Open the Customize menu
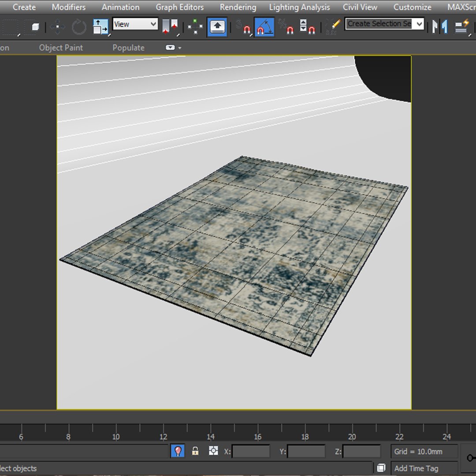This screenshot has height=476, width=476. pyautogui.click(x=412, y=7)
